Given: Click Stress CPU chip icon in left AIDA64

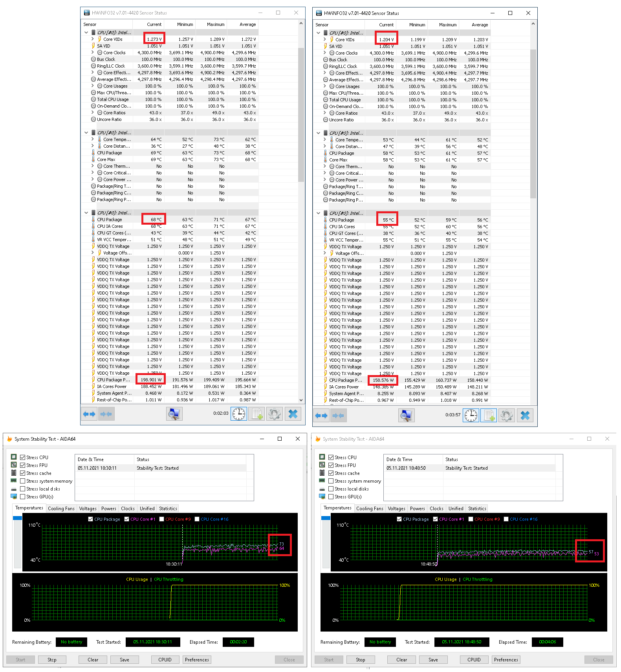Looking at the screenshot, I should pos(14,457).
